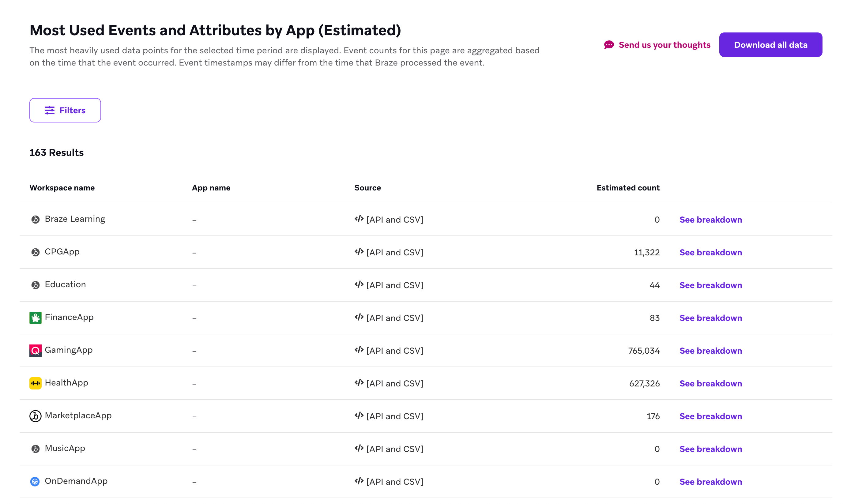Click the CPGApp workspace icon
The image size is (847, 504).
click(35, 252)
